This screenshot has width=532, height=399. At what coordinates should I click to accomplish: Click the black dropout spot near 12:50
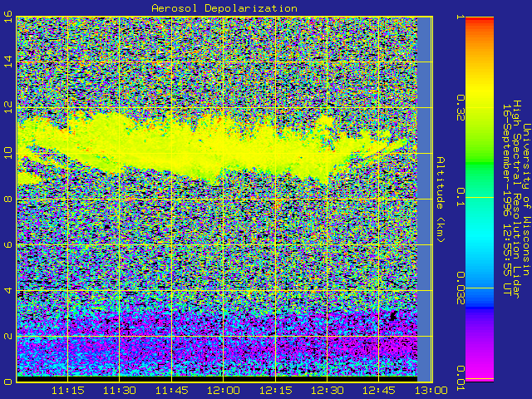(393, 316)
